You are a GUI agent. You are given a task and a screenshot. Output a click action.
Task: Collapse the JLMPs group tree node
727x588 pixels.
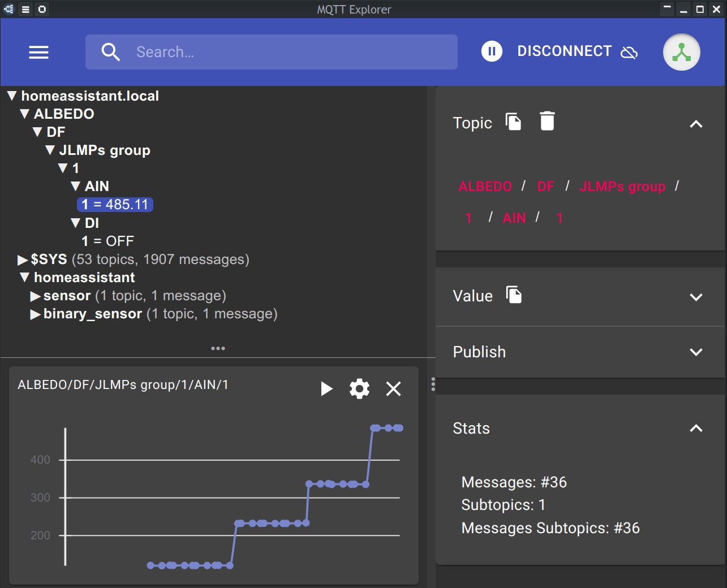(x=50, y=150)
